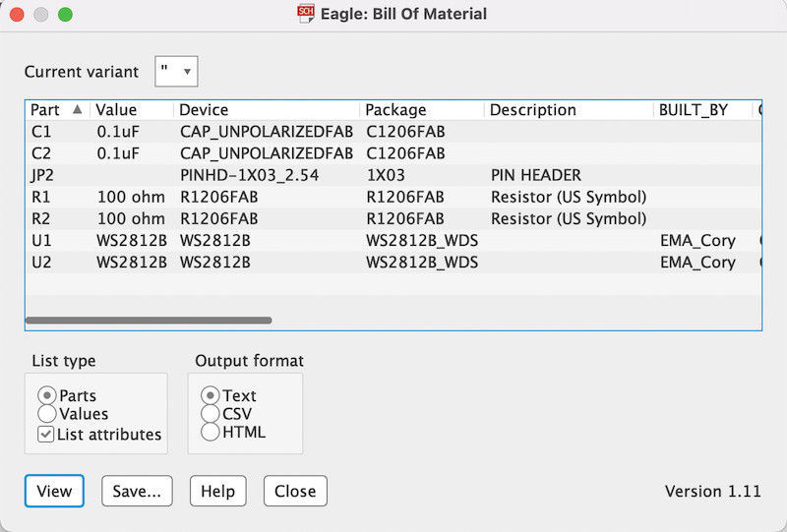Click the Device column header

point(266,109)
